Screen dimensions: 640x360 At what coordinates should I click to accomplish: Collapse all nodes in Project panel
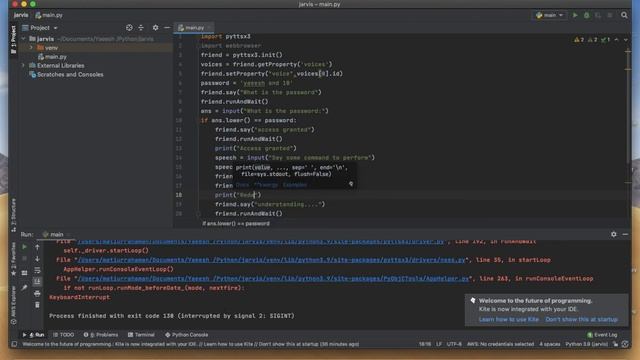141,28
